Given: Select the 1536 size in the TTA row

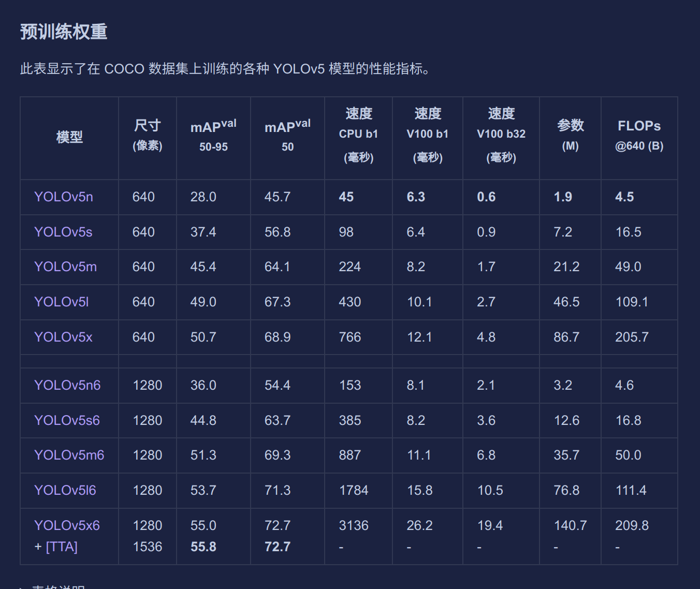Looking at the screenshot, I should coord(148,547).
